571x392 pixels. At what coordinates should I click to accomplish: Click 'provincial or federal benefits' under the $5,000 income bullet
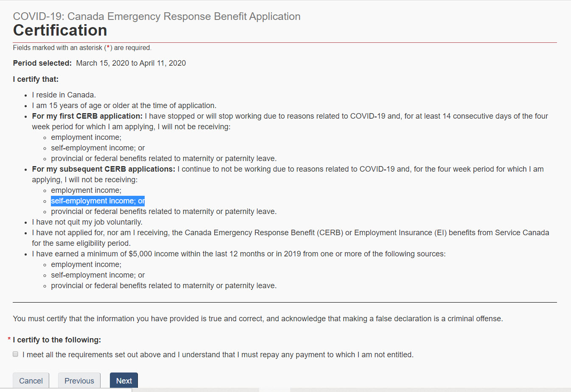164,286
